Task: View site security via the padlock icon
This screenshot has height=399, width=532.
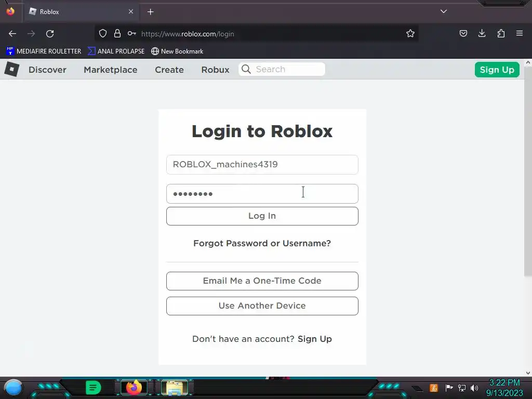Action: coord(117,33)
